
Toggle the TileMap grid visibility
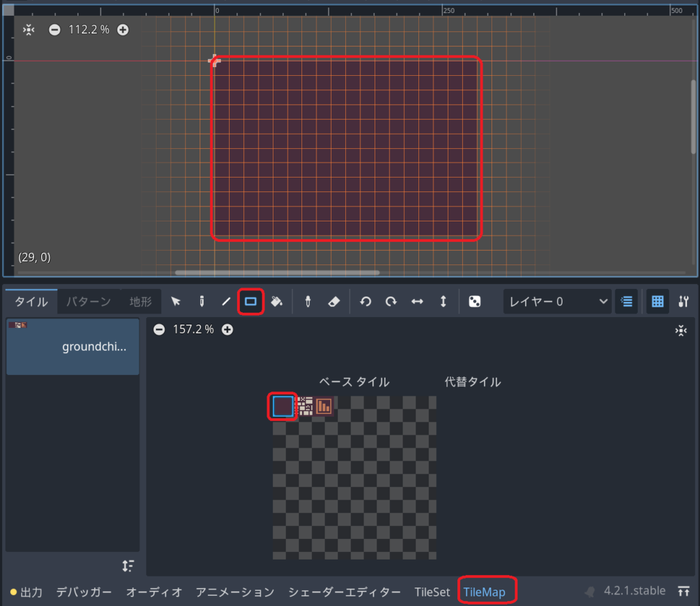658,301
